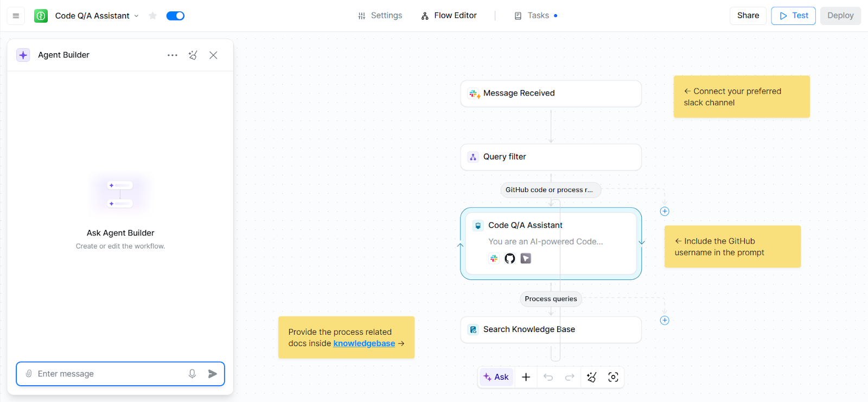Add a new node with plus icon
The height and width of the screenshot is (402, 868).
(526, 377)
